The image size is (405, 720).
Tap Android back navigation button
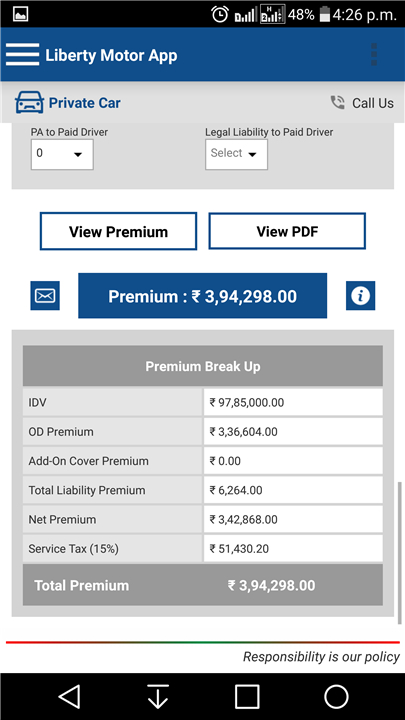(70, 696)
